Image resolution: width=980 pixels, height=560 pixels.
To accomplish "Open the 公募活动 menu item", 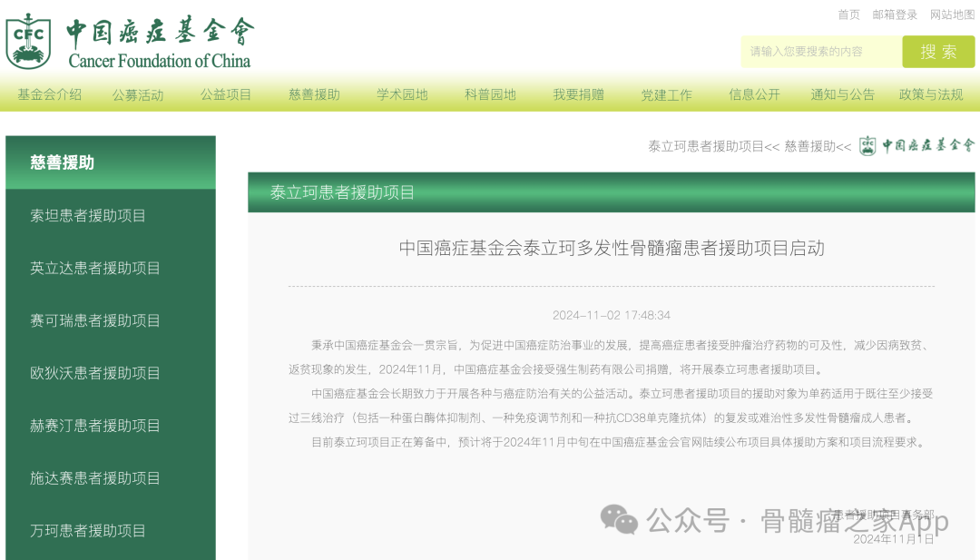I will pos(138,95).
